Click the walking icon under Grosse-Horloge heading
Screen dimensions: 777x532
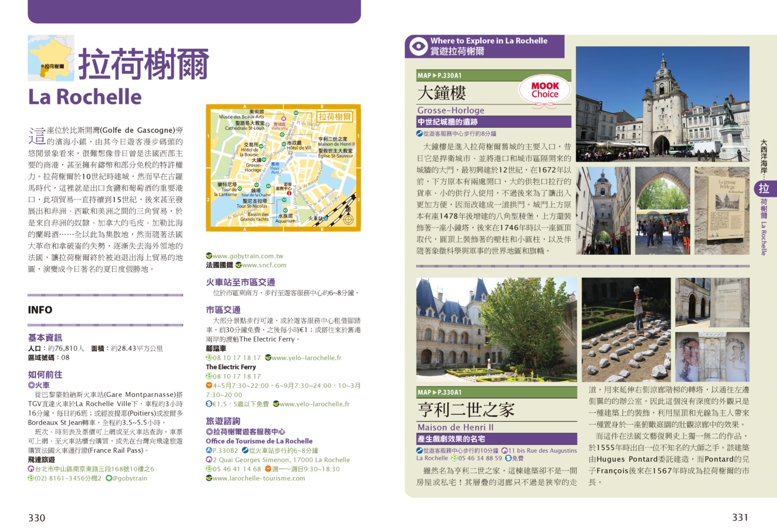click(420, 134)
